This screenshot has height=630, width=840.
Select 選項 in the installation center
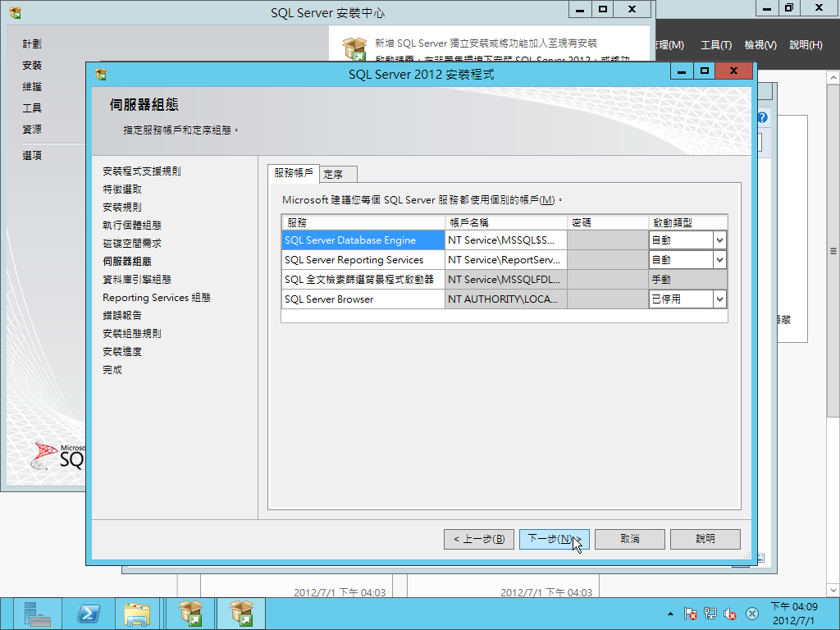tap(32, 155)
